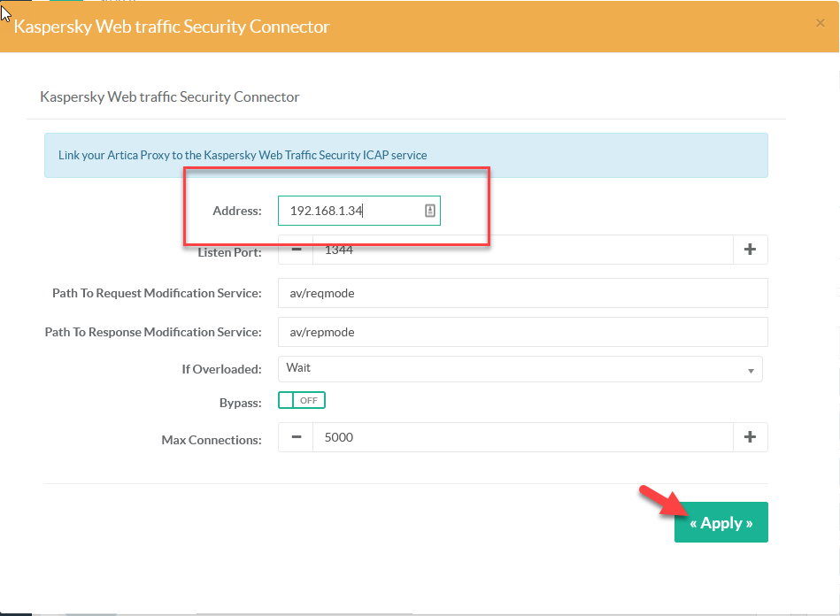
Task: Click the If Overloaded label
Action: pyautogui.click(x=221, y=369)
